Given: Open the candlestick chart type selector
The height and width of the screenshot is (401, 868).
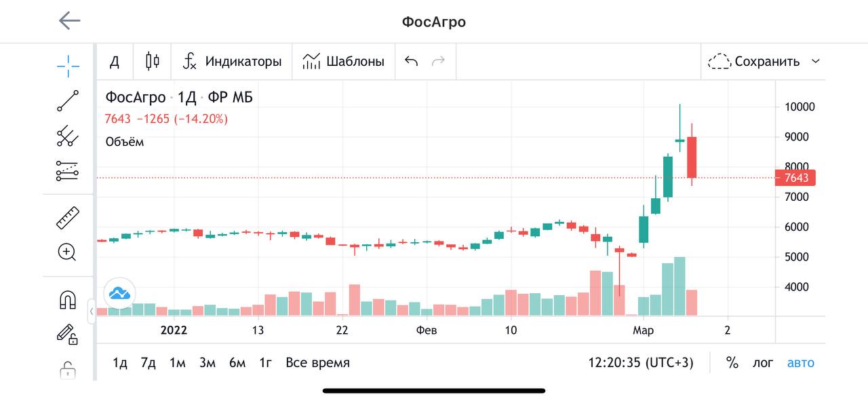Looking at the screenshot, I should (x=153, y=62).
